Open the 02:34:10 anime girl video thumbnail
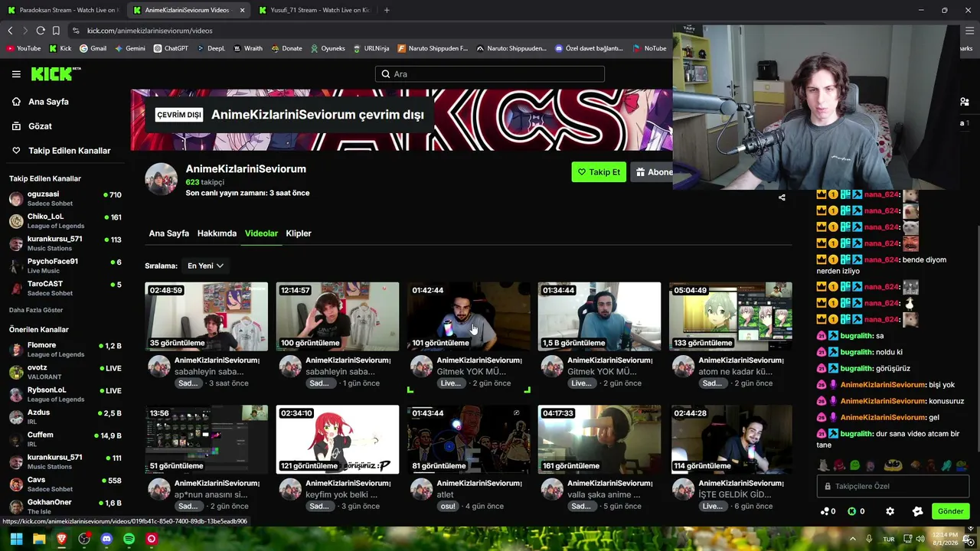 coord(338,440)
